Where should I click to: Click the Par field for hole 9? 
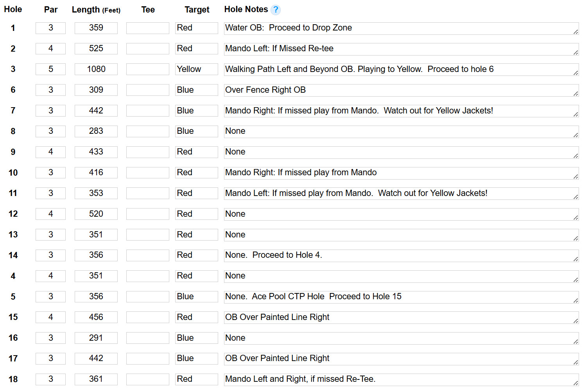50,152
